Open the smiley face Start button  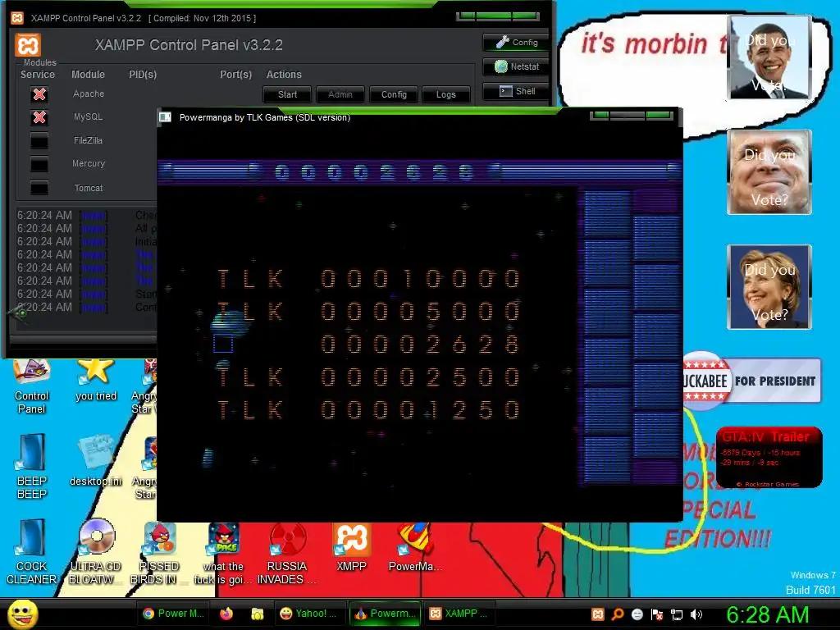tap(23, 614)
